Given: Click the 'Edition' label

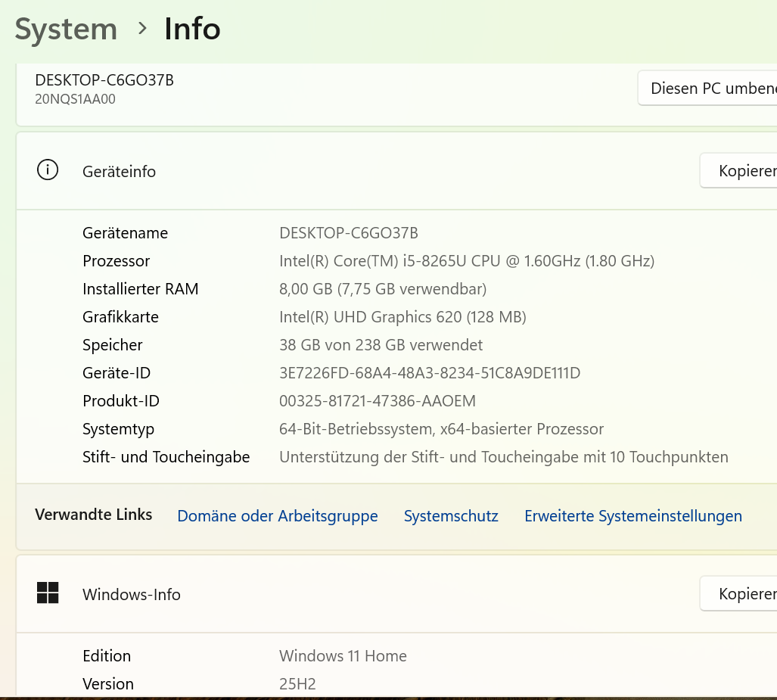Looking at the screenshot, I should tap(107, 656).
